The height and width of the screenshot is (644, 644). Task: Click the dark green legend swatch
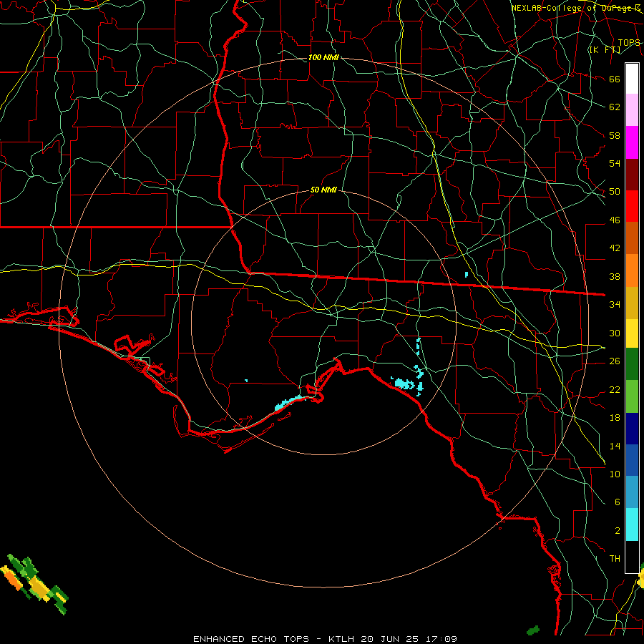[x=632, y=364]
